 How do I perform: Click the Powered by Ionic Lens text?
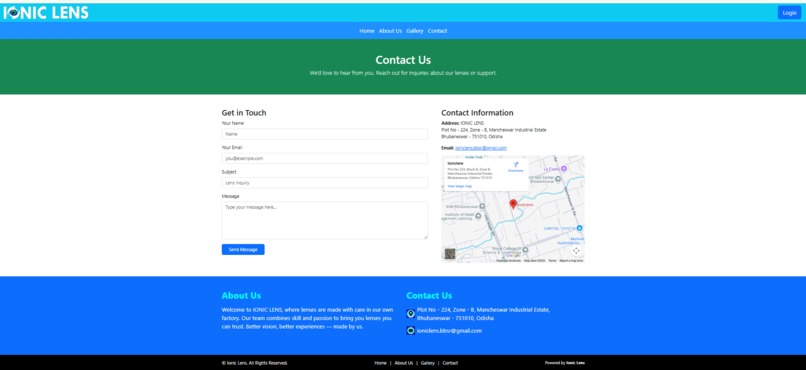click(x=564, y=363)
